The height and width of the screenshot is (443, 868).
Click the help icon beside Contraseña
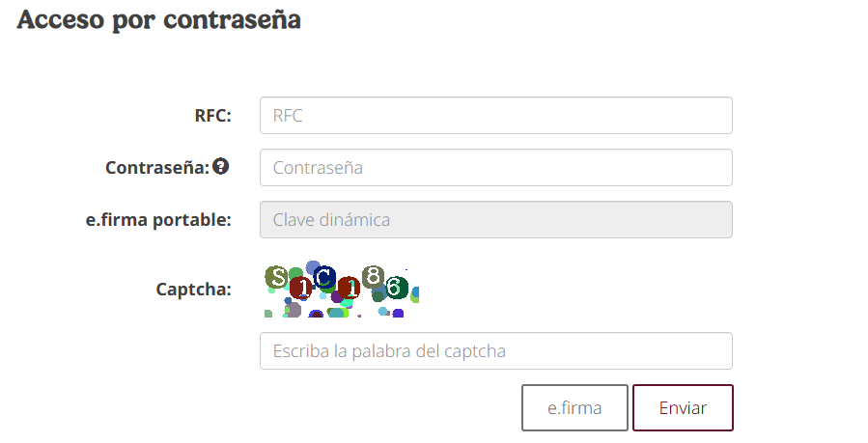point(221,166)
